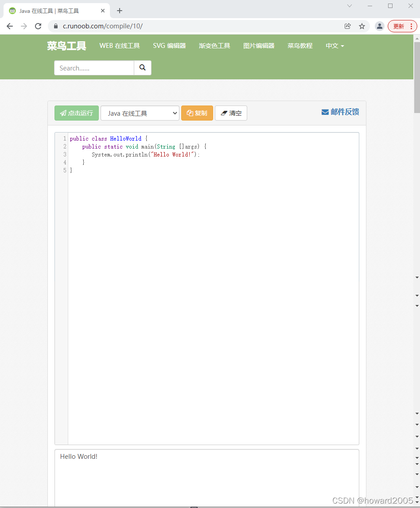Click code line 1 in editor
The height and width of the screenshot is (508, 420).
(x=109, y=139)
